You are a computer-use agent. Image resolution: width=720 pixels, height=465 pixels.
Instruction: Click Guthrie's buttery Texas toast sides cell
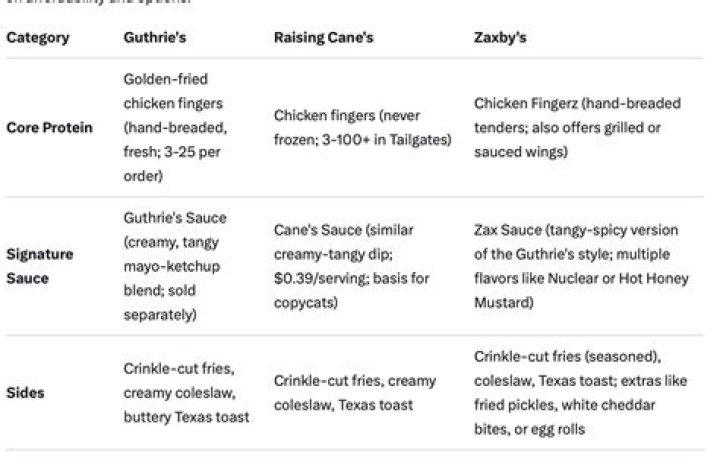[x=186, y=393]
